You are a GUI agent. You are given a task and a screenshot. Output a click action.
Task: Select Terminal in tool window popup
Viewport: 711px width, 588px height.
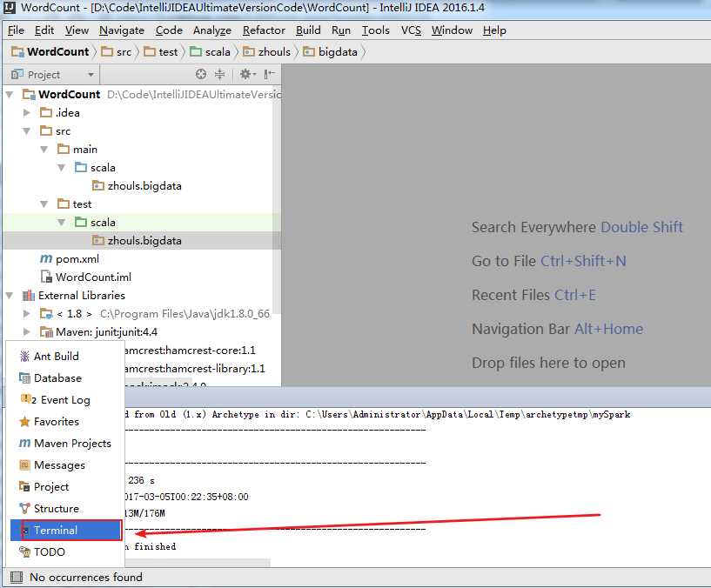[66, 530]
